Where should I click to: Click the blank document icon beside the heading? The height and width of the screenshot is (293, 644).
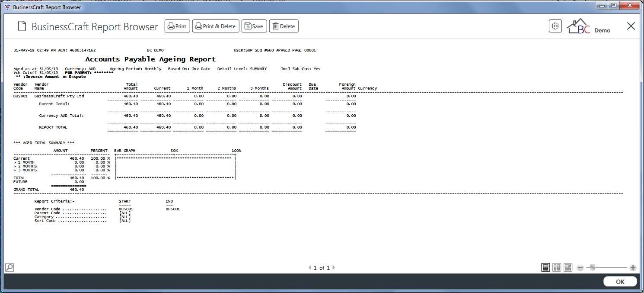click(22, 26)
